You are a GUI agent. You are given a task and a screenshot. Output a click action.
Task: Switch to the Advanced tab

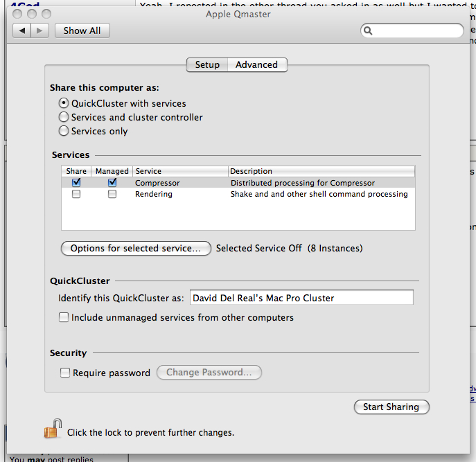[x=257, y=64]
